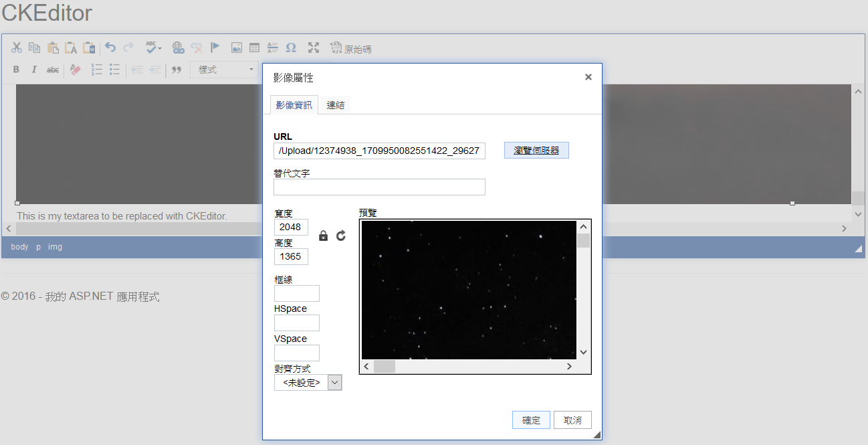
Task: Toggle Bold formatting
Action: (x=16, y=70)
